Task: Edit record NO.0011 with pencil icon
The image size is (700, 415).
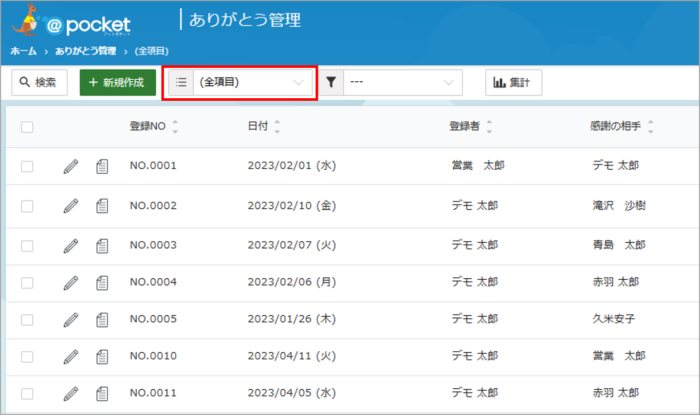Action: 71,394
